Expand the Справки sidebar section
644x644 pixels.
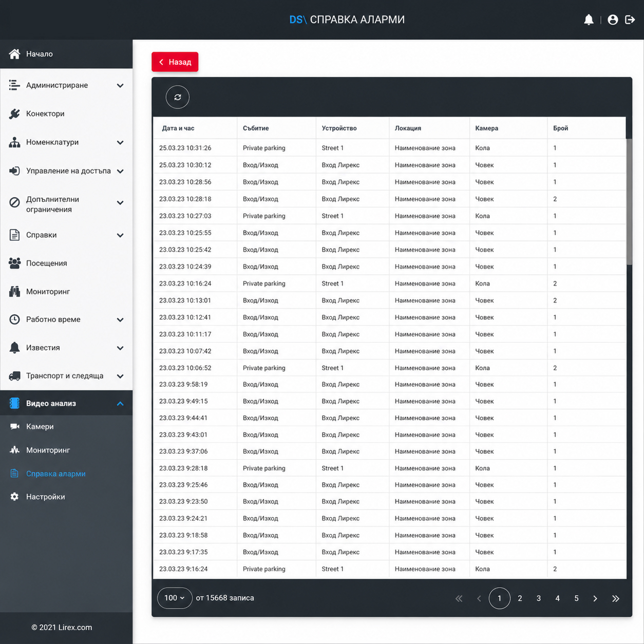[66, 235]
